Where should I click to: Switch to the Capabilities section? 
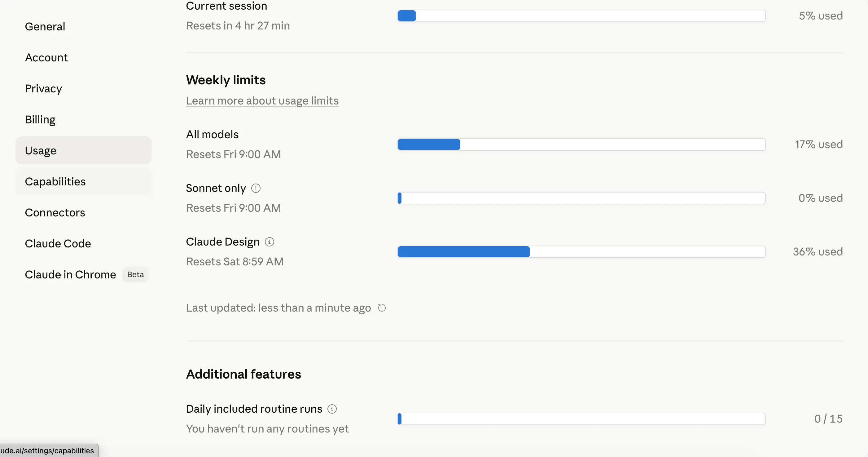[55, 182]
